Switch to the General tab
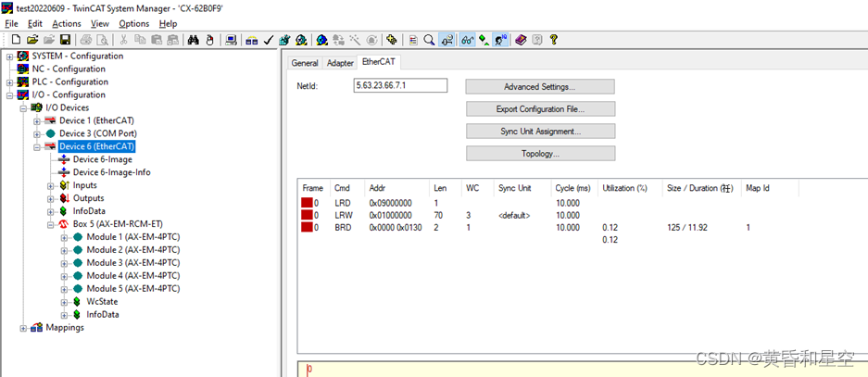This screenshot has height=377, width=868. [305, 63]
